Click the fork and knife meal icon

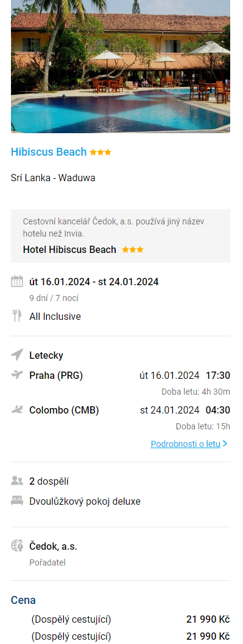click(17, 316)
